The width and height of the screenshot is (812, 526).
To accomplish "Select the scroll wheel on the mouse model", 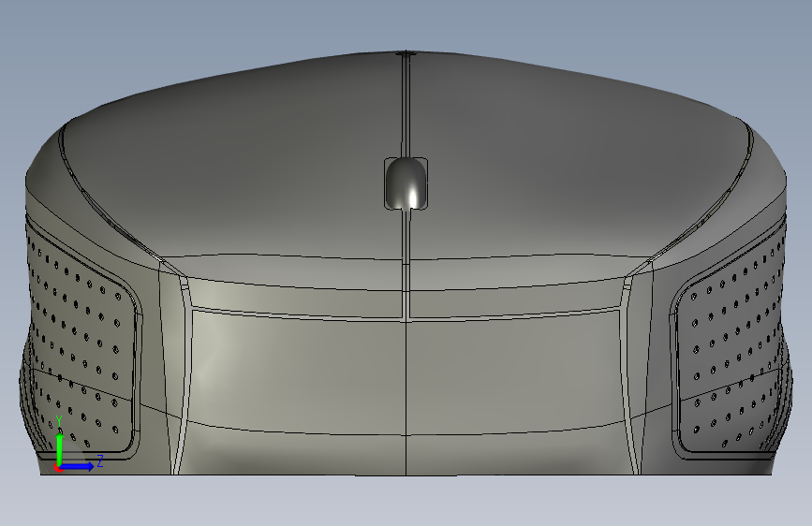I will [x=406, y=183].
